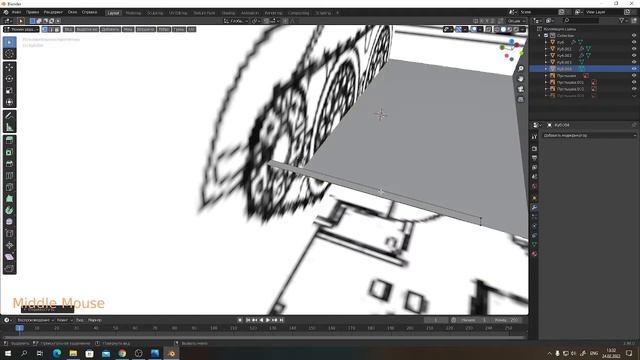The height and width of the screenshot is (360, 640).
Task: Open the Выделение menu in viewport header
Action: tap(87, 29)
